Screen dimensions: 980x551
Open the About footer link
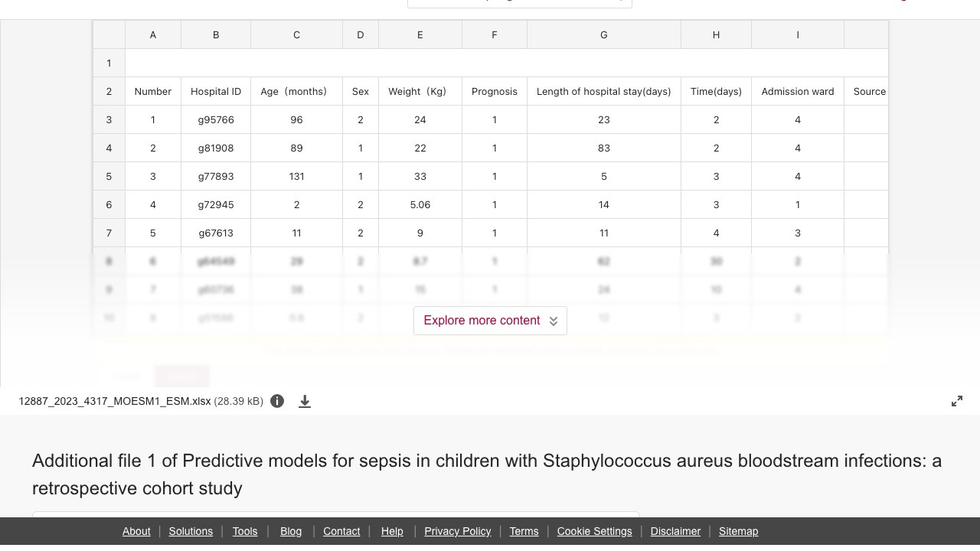(x=136, y=531)
